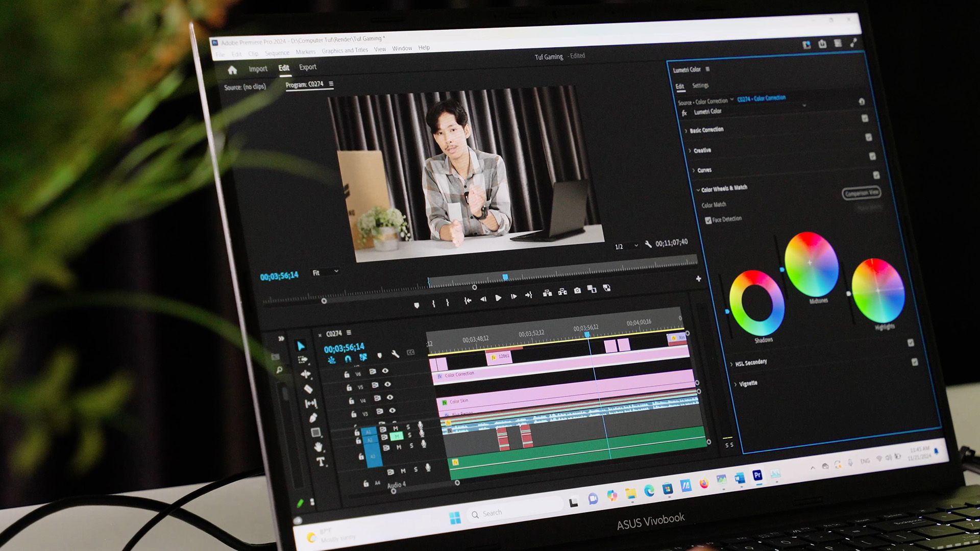The image size is (980, 551).
Task: Play the Program monitor
Action: coord(498,298)
